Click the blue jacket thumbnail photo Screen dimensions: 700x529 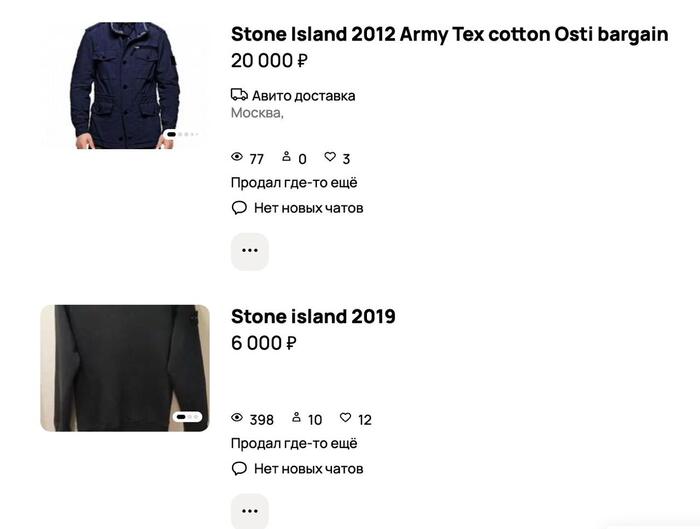click(x=125, y=85)
